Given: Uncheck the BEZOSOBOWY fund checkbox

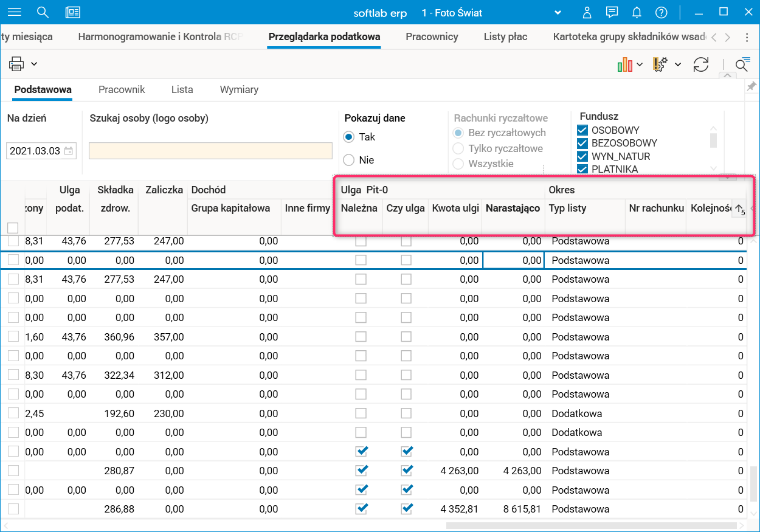Looking at the screenshot, I should click(582, 143).
